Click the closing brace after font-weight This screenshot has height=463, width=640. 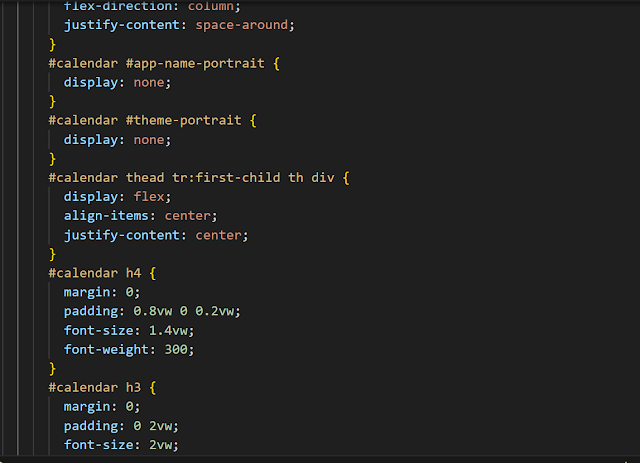tap(52, 369)
